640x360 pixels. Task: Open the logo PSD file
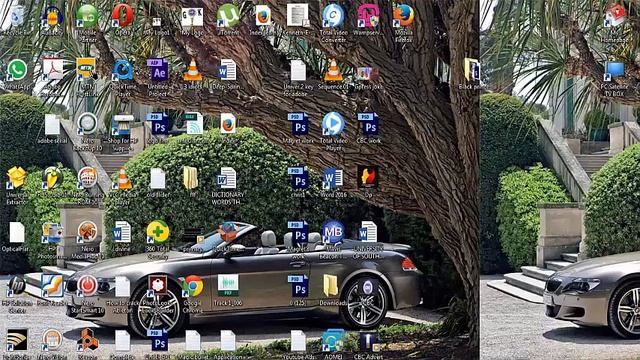158,124
